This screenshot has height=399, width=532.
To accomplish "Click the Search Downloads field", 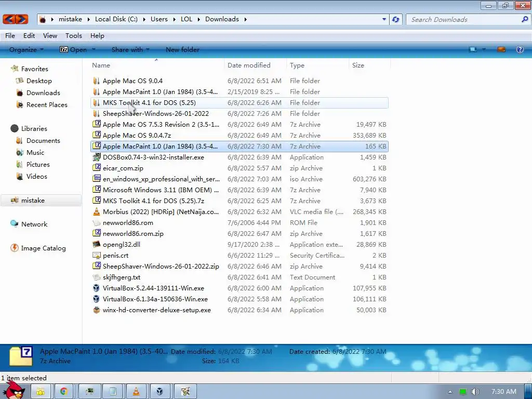I will (468, 19).
